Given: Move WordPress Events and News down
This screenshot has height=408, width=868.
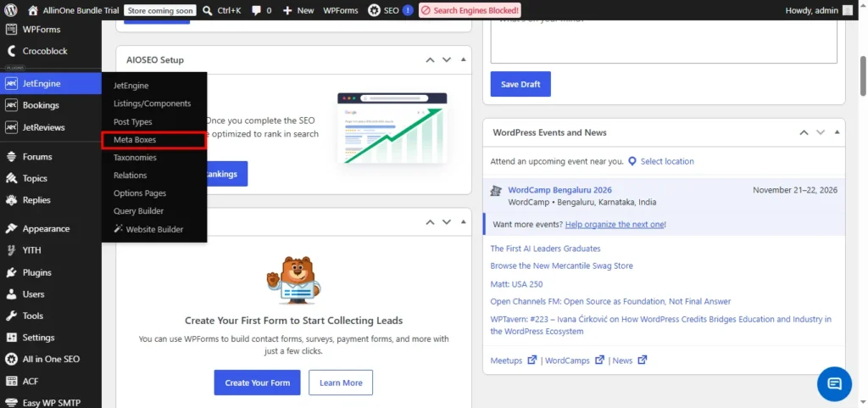Looking at the screenshot, I should click(821, 132).
